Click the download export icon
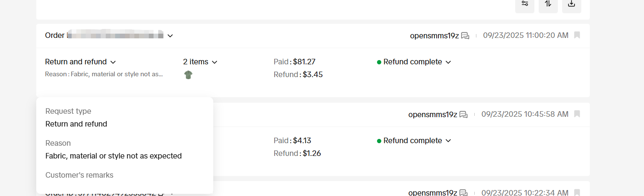 (571, 4)
